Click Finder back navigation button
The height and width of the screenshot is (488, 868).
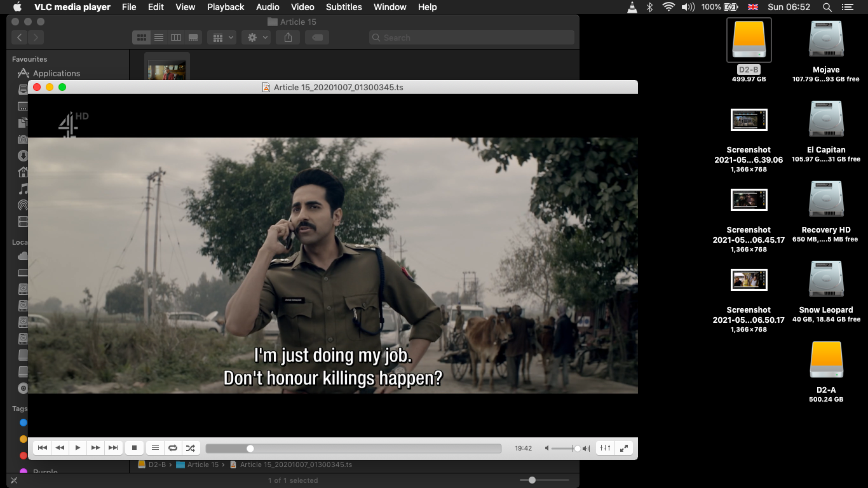coord(20,37)
